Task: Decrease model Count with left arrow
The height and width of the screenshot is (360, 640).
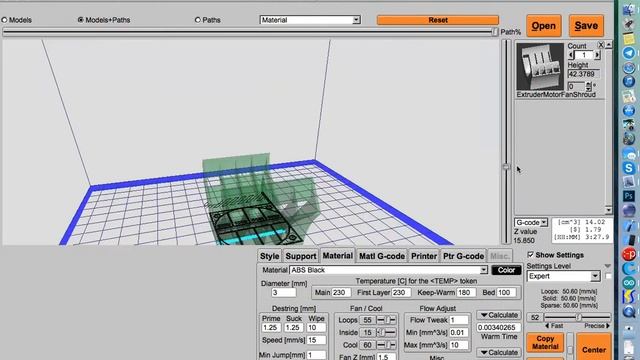Action: point(571,55)
